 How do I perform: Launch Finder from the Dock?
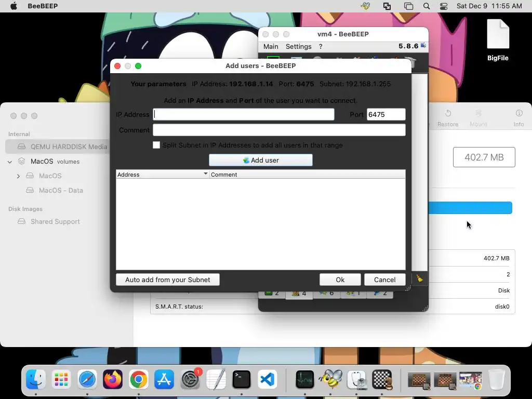point(36,379)
